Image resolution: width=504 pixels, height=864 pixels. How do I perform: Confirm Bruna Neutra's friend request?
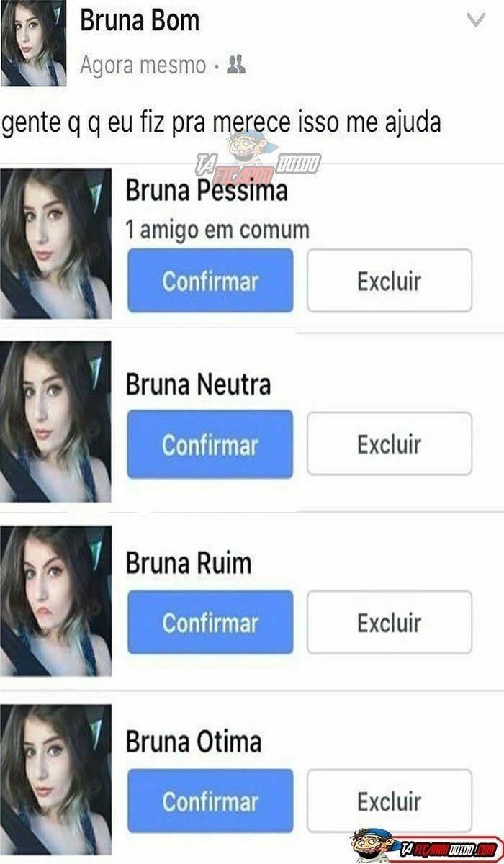click(210, 444)
